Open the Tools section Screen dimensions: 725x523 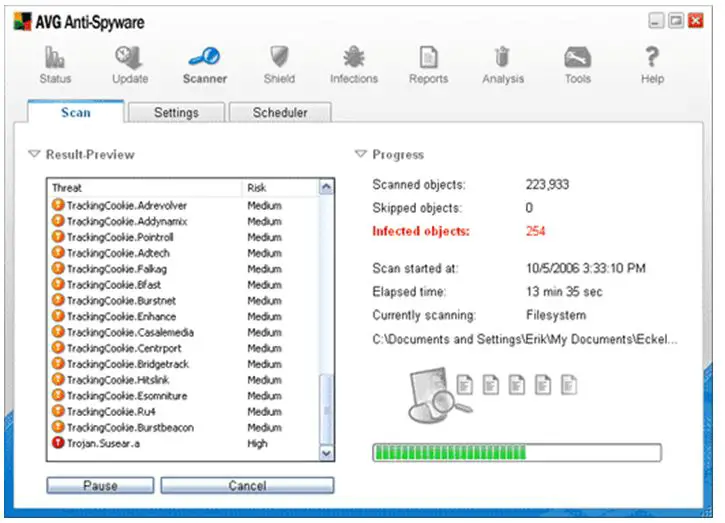[x=578, y=65]
